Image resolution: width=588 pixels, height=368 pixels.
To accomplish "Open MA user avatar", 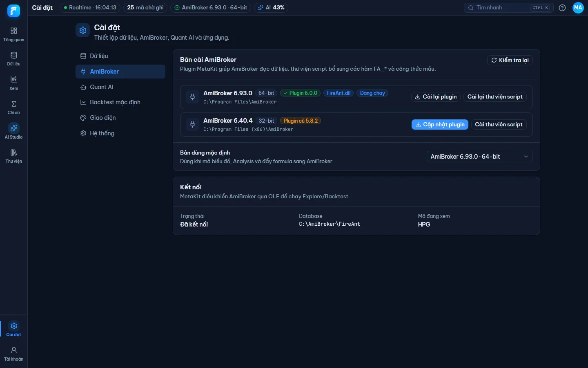I will coord(578,8).
